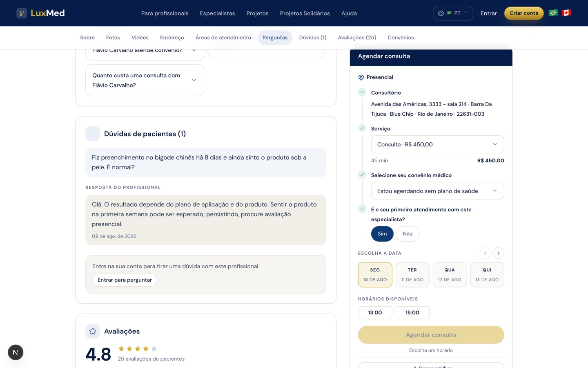Click the patient question about bigode chinês
Image resolution: width=588 pixels, height=368 pixels.
tap(206, 162)
